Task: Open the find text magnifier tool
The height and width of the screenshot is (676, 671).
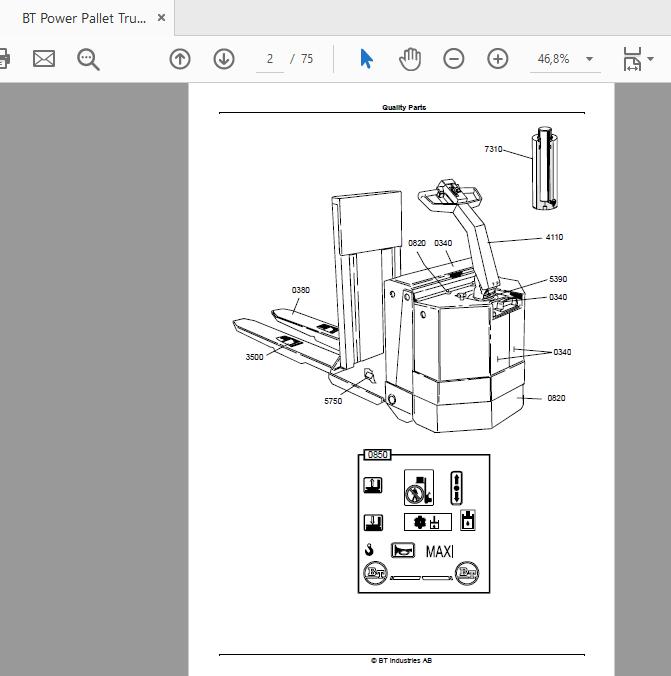Action: click(88, 59)
